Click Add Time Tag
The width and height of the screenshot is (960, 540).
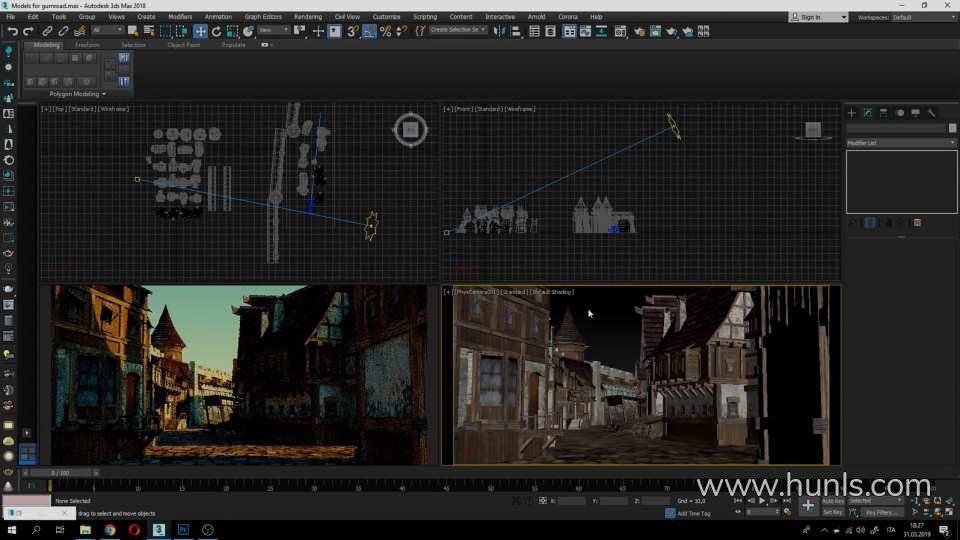click(x=693, y=514)
